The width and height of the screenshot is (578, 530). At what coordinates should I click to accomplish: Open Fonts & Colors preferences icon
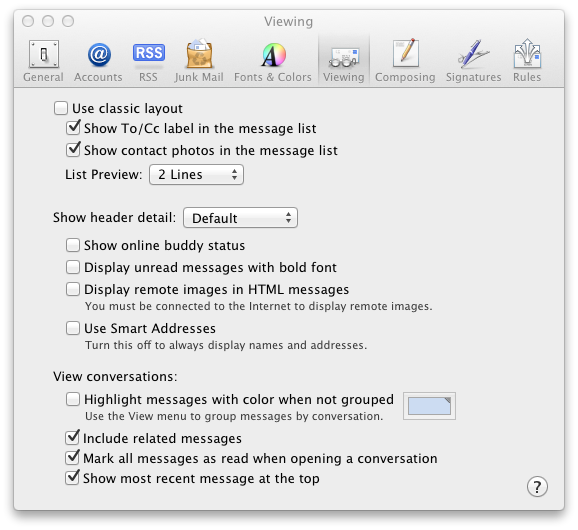pos(273,55)
